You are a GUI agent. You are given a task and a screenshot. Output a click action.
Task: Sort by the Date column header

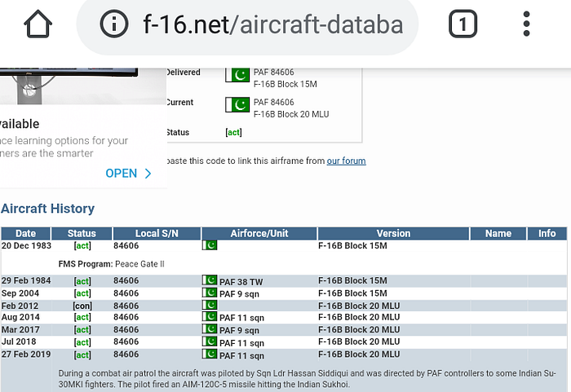pyautogui.click(x=25, y=233)
